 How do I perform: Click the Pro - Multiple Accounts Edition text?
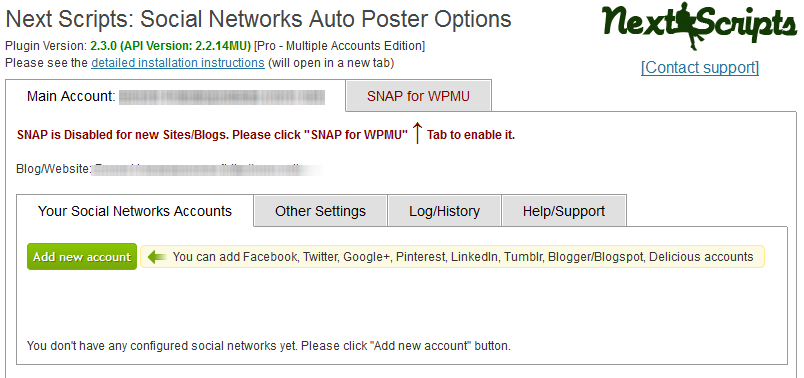339,46
